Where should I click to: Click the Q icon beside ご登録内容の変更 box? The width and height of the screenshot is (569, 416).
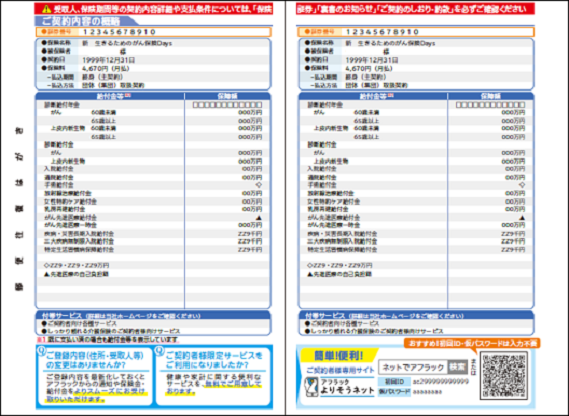[x=42, y=350]
